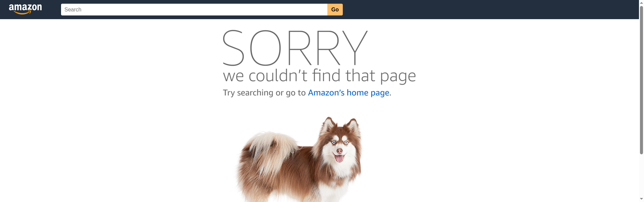644x202 pixels.
Task: Open Amazon's home page link
Action: tap(348, 93)
